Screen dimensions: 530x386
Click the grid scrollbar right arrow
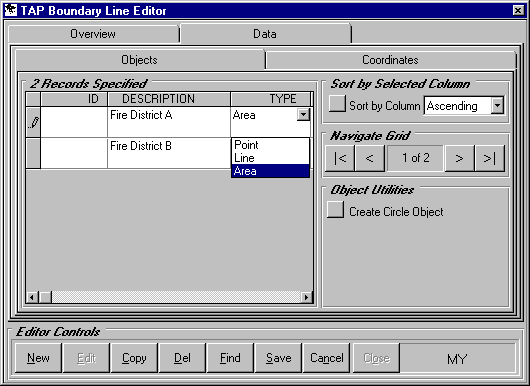306,297
